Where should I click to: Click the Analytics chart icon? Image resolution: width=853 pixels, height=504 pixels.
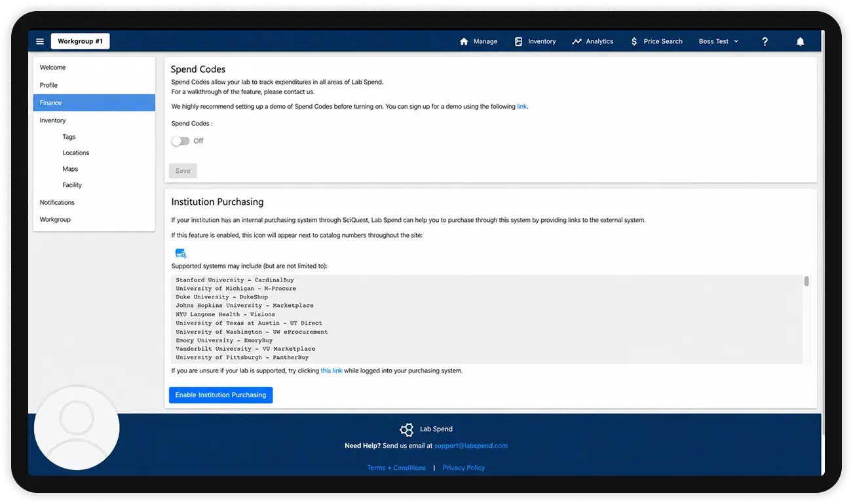coord(577,41)
